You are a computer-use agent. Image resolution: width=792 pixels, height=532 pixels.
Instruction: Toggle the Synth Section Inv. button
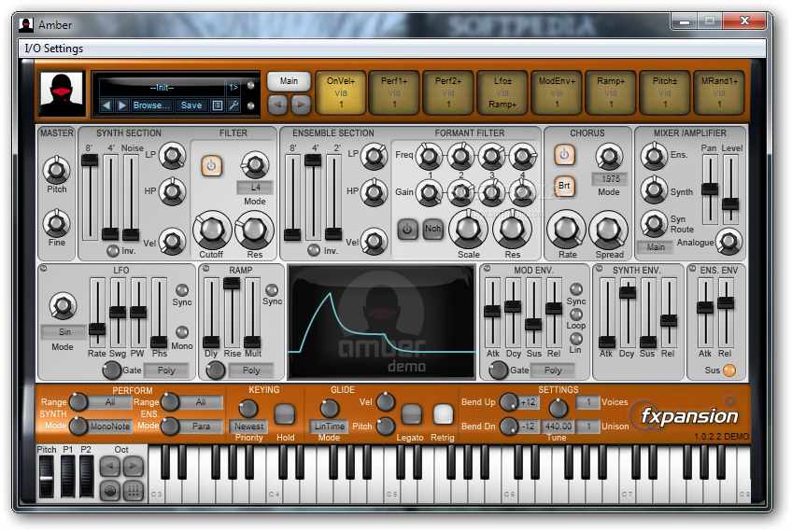coord(113,250)
